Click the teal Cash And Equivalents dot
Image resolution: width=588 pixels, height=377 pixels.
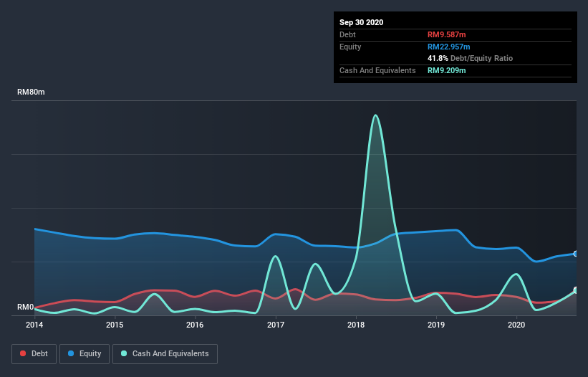(124, 353)
